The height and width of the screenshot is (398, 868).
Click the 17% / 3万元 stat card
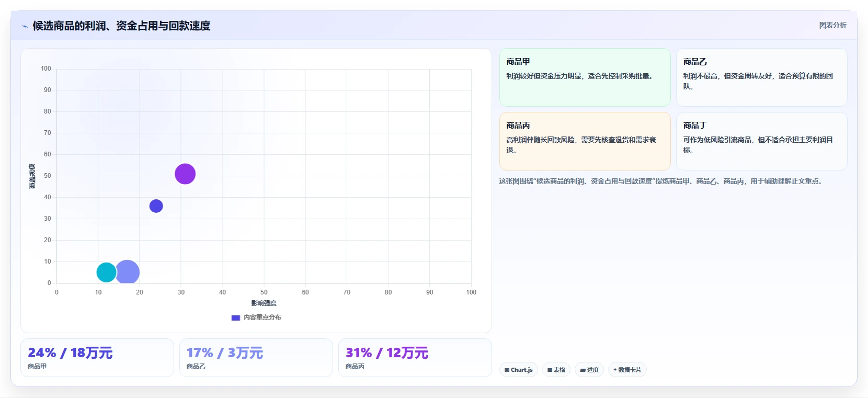click(256, 358)
